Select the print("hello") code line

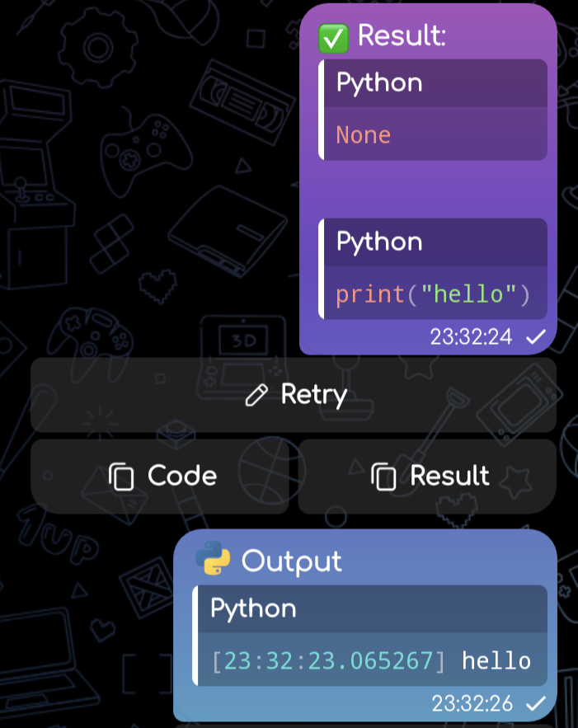pos(433,294)
